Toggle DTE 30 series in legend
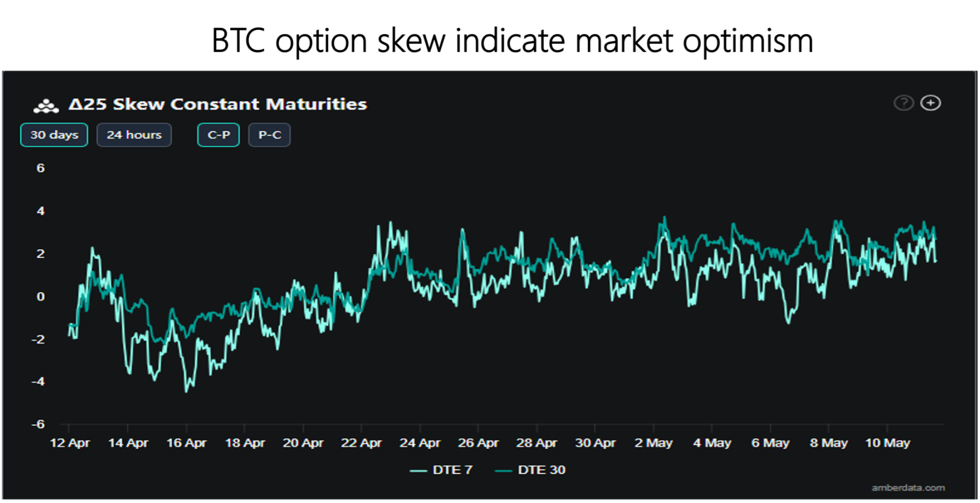Viewport: 980px width, 503px height. [530, 470]
